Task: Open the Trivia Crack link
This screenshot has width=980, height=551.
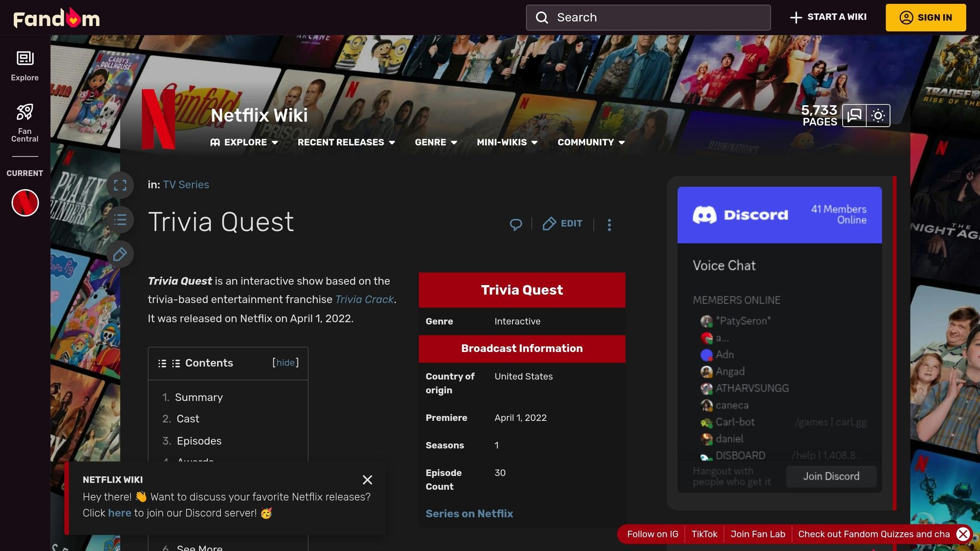Action: pyautogui.click(x=364, y=299)
